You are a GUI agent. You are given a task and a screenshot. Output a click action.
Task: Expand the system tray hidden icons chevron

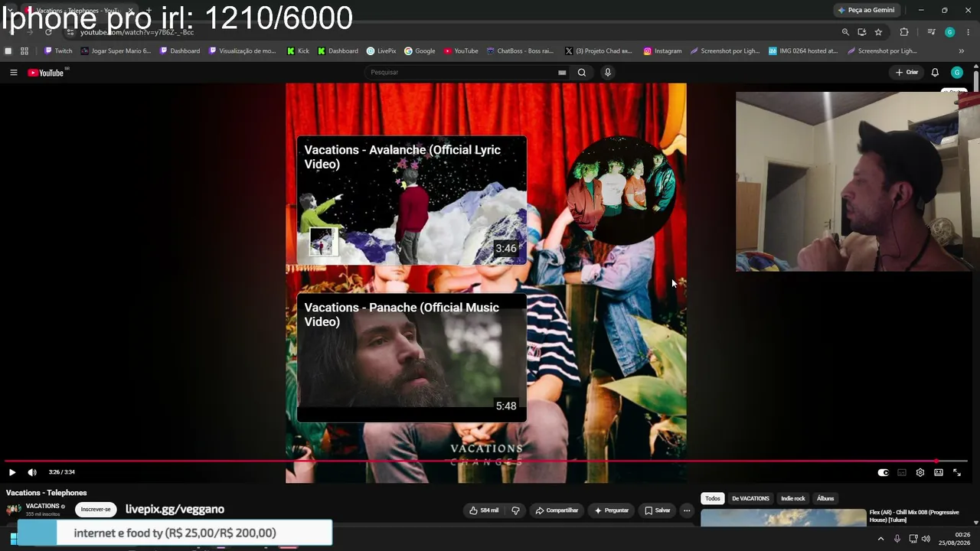[x=880, y=539]
